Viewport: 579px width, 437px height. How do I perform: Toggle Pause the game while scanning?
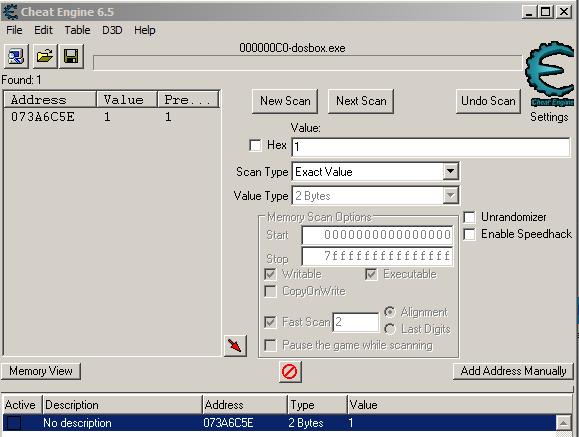pos(271,345)
